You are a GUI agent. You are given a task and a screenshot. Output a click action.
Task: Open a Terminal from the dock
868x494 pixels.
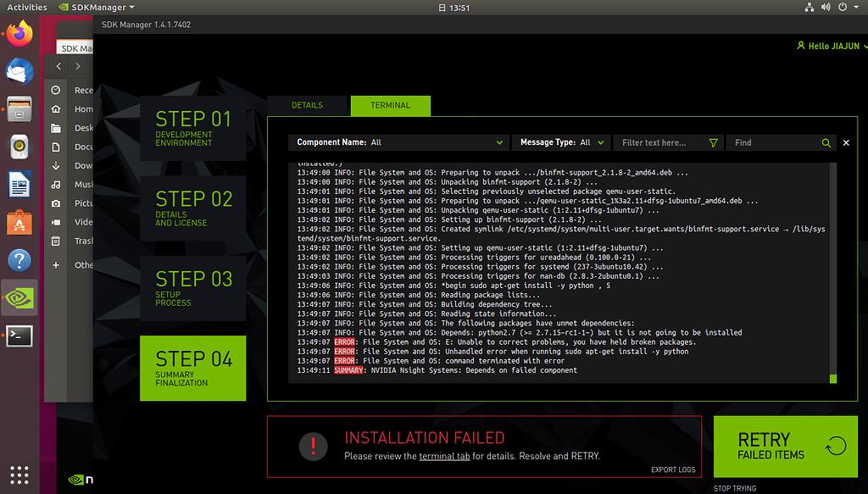(19, 336)
